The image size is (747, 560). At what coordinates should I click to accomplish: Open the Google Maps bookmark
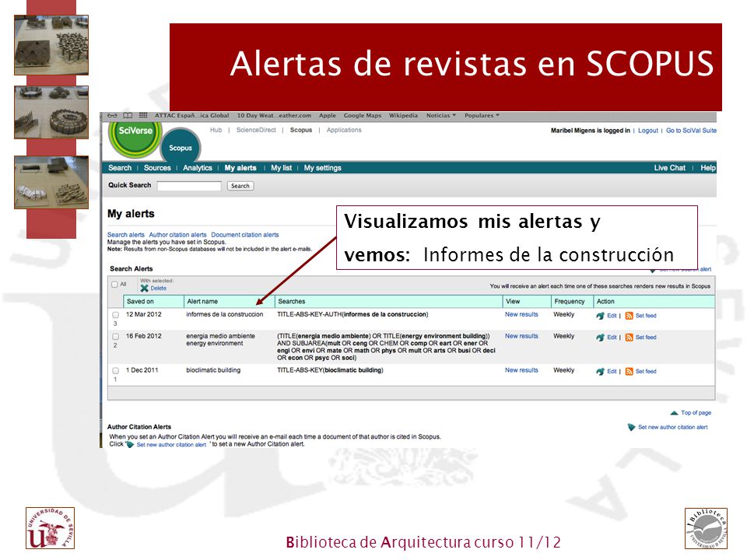coord(363,116)
